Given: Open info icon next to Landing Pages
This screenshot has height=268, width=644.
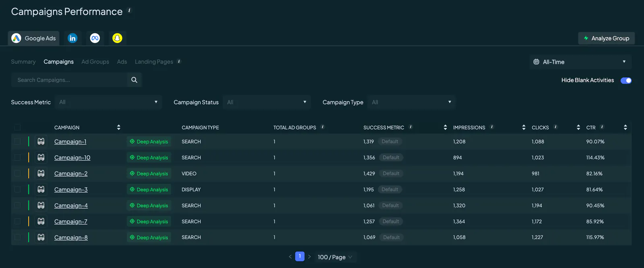Looking at the screenshot, I should coord(179,62).
